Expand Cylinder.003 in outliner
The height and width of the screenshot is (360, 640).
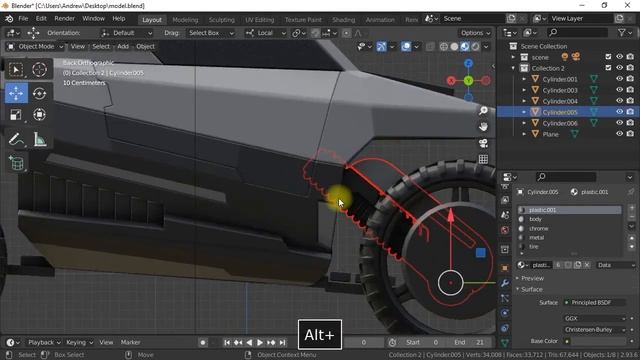[x=524, y=90]
